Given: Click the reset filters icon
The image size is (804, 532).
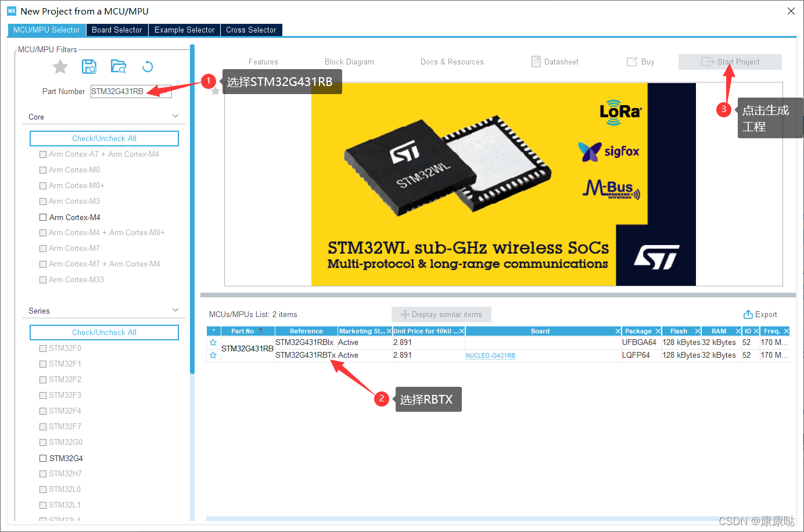Looking at the screenshot, I should [148, 67].
